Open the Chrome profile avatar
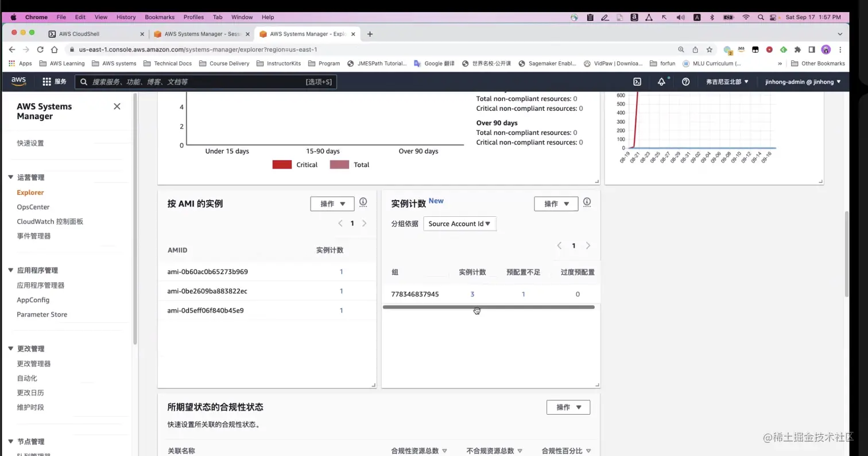 [x=826, y=50]
